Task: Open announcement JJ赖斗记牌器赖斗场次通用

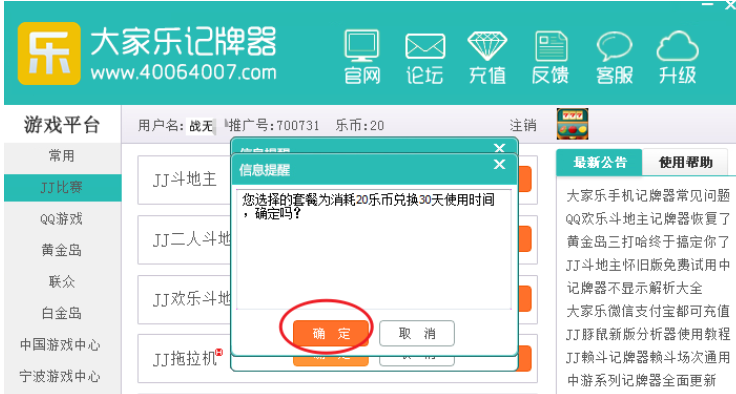Action: [648, 357]
